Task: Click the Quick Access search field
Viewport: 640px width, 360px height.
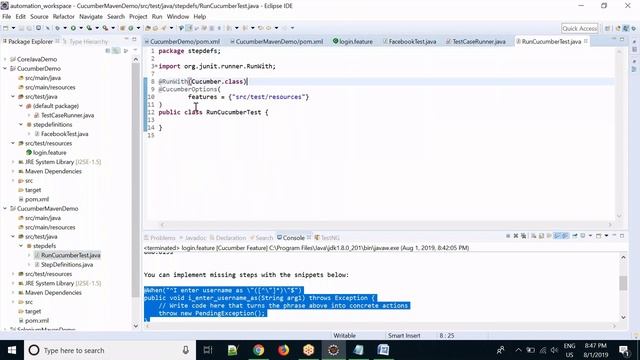Action: 580,28
